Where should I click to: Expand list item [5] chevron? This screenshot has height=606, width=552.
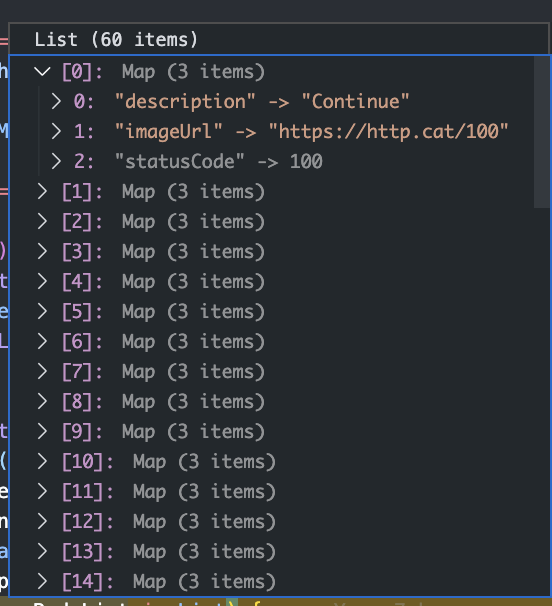(42, 311)
